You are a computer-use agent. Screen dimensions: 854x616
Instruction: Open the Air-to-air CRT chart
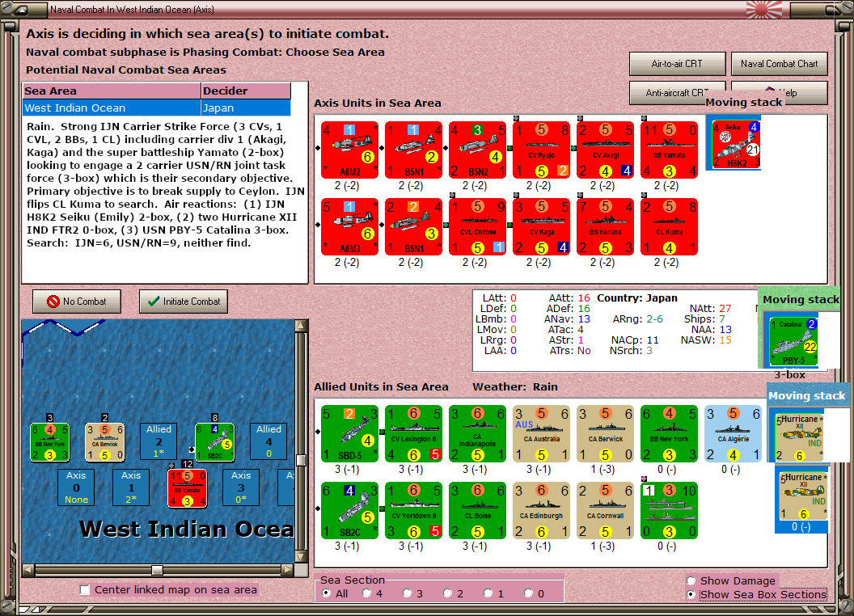click(x=677, y=64)
